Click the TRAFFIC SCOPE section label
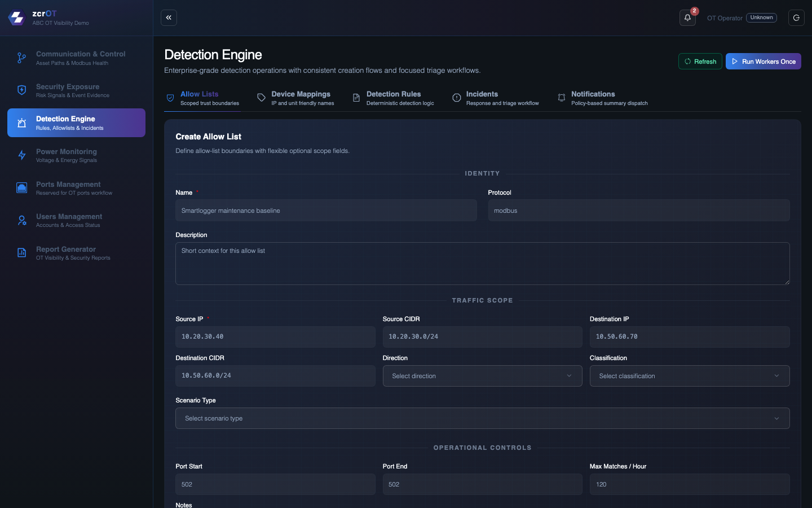The height and width of the screenshot is (508, 812). tap(483, 300)
